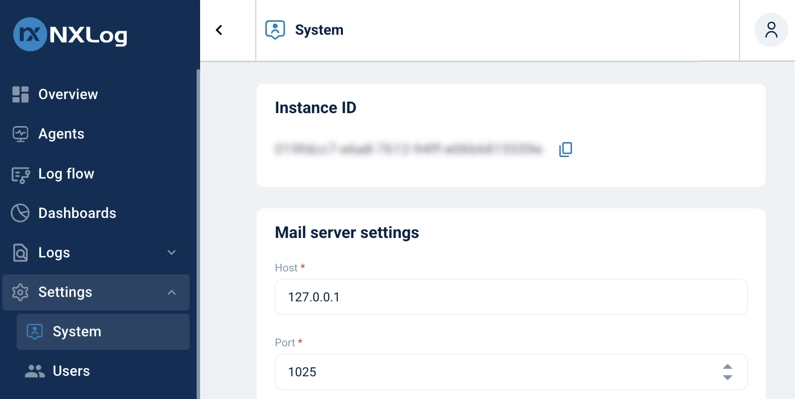The width and height of the screenshot is (795, 399).
Task: Open the Overview page
Action: pos(68,94)
